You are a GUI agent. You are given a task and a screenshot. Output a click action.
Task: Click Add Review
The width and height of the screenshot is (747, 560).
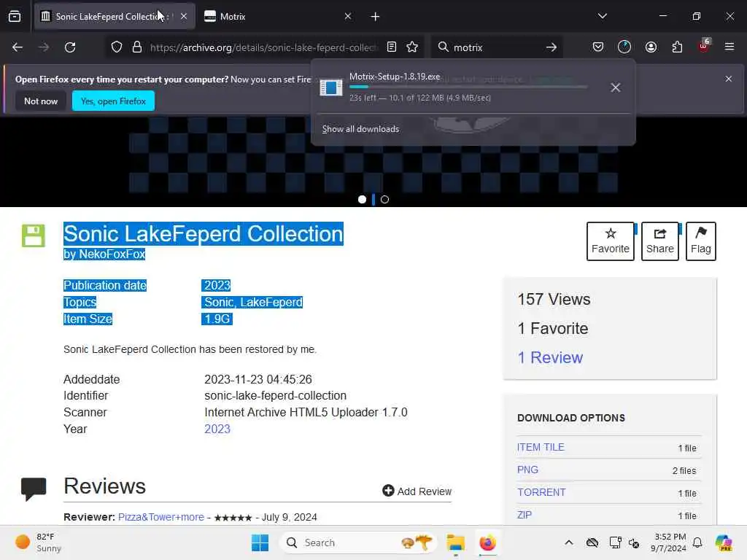[417, 491]
